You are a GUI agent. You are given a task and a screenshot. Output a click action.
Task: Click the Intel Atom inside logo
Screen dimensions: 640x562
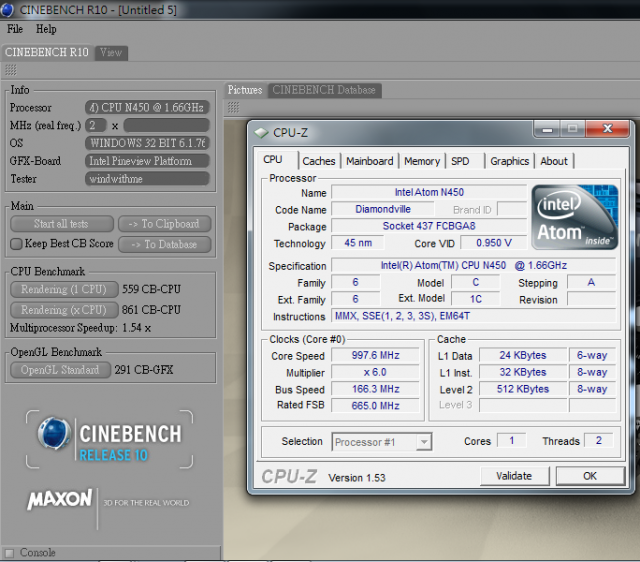(575, 218)
